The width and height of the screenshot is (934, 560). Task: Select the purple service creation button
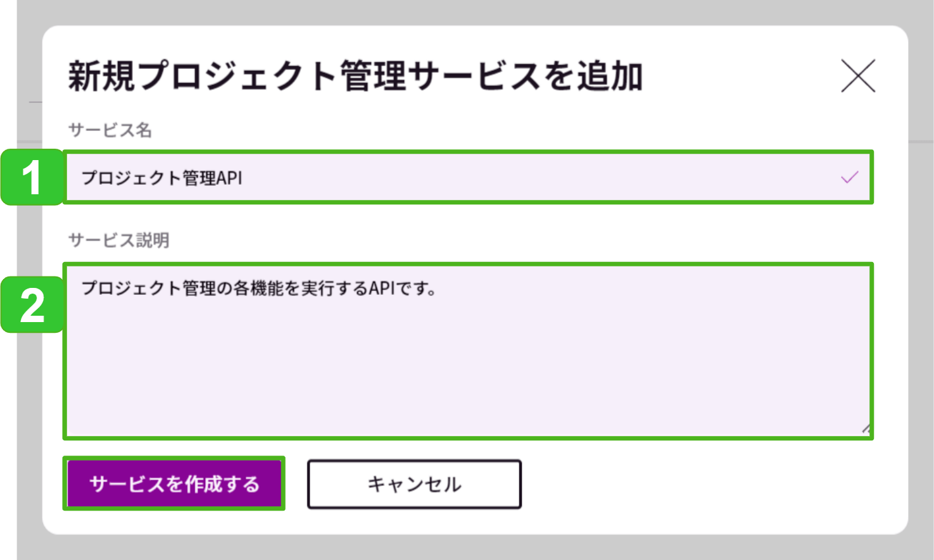[x=174, y=483]
